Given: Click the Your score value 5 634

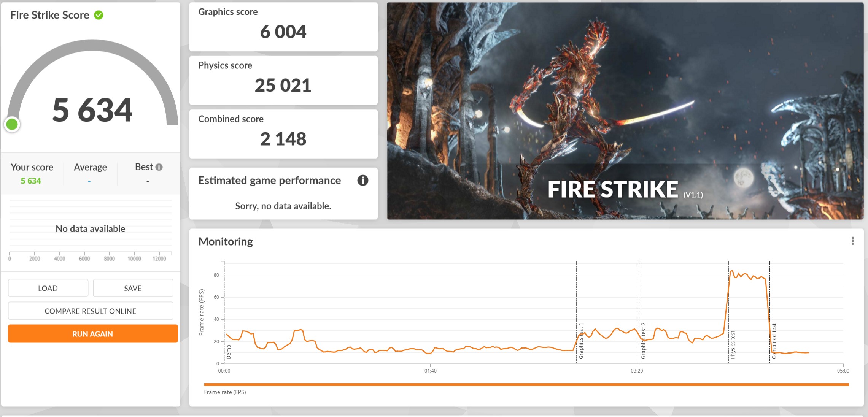Looking at the screenshot, I should tap(31, 181).
